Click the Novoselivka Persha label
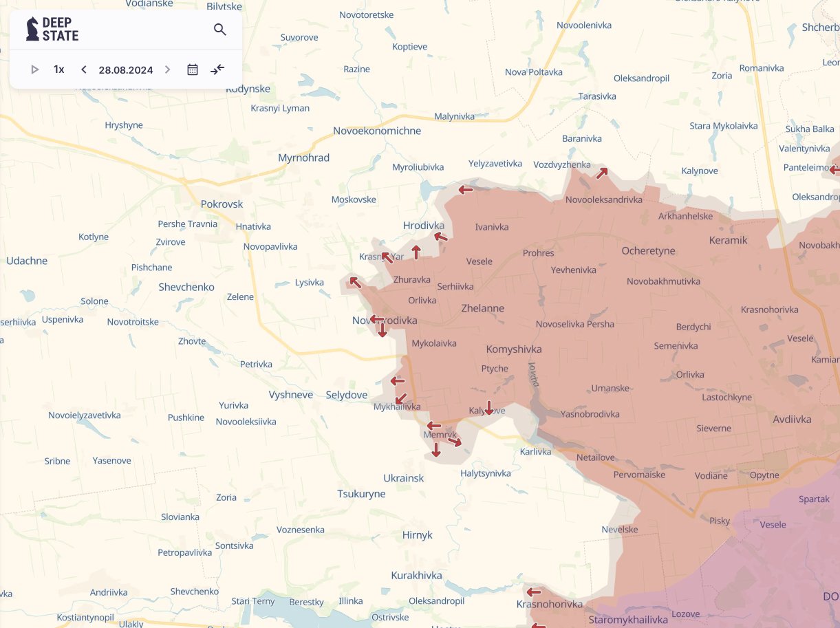Screen dimensions: 840x628 tap(575, 324)
